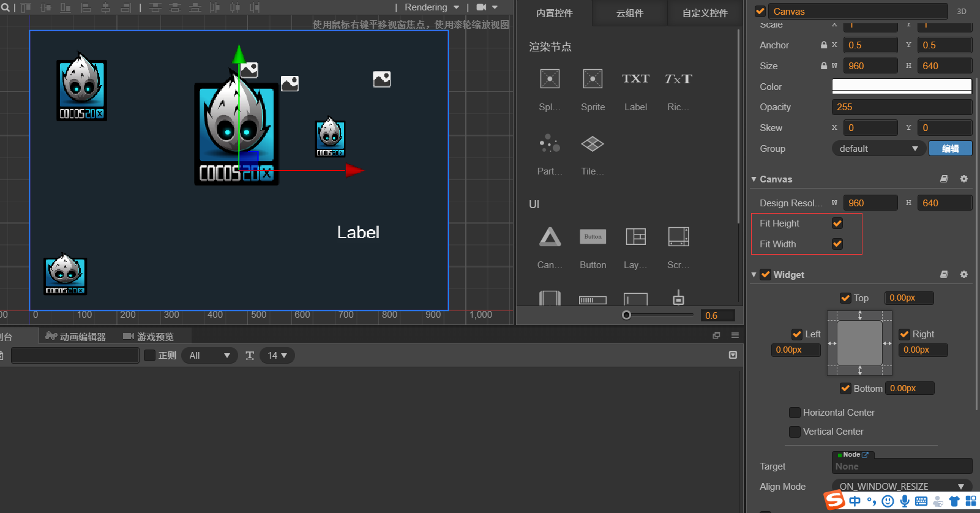Click the Opacity 255 input field
980x513 pixels.
902,107
